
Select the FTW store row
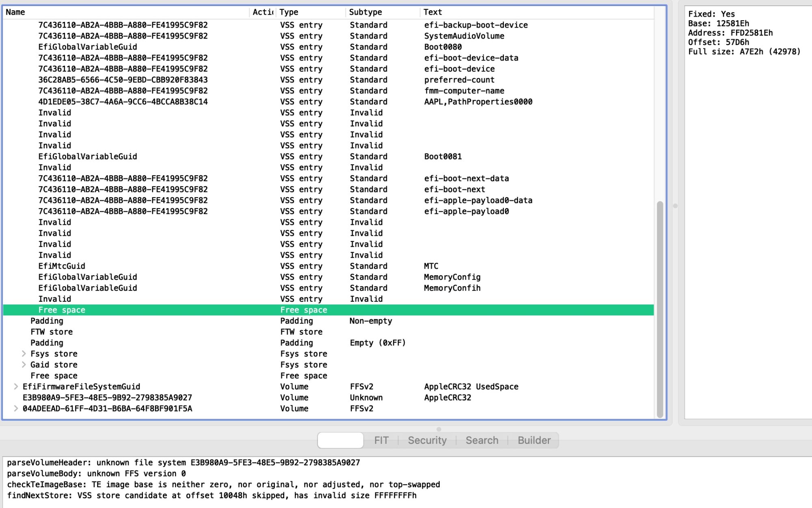52,331
